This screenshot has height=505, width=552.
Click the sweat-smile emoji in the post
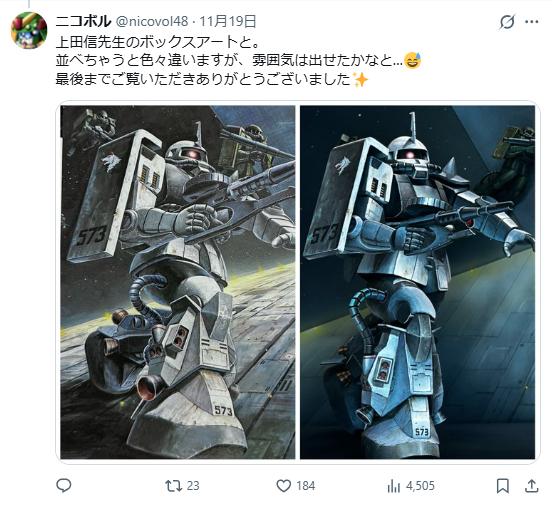tap(413, 61)
